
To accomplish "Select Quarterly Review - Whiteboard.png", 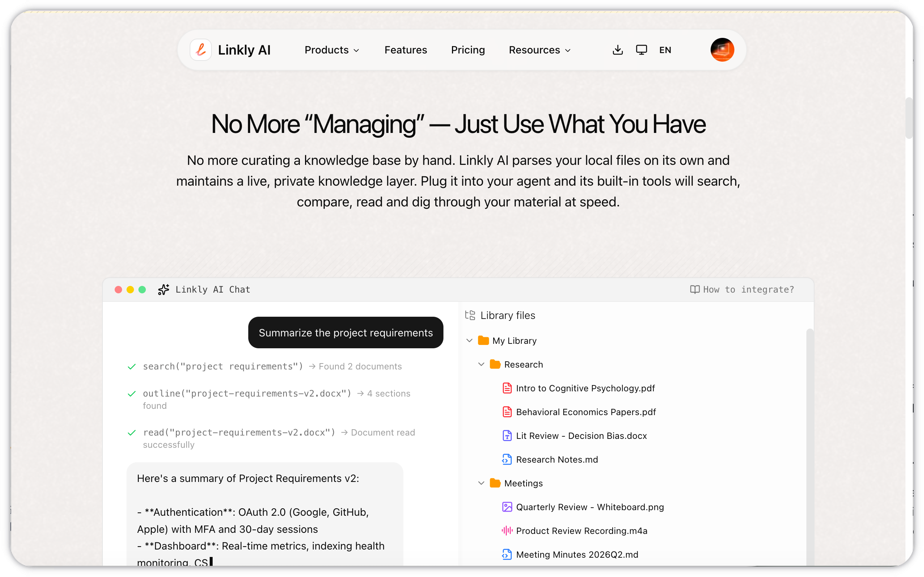I will 590,507.
